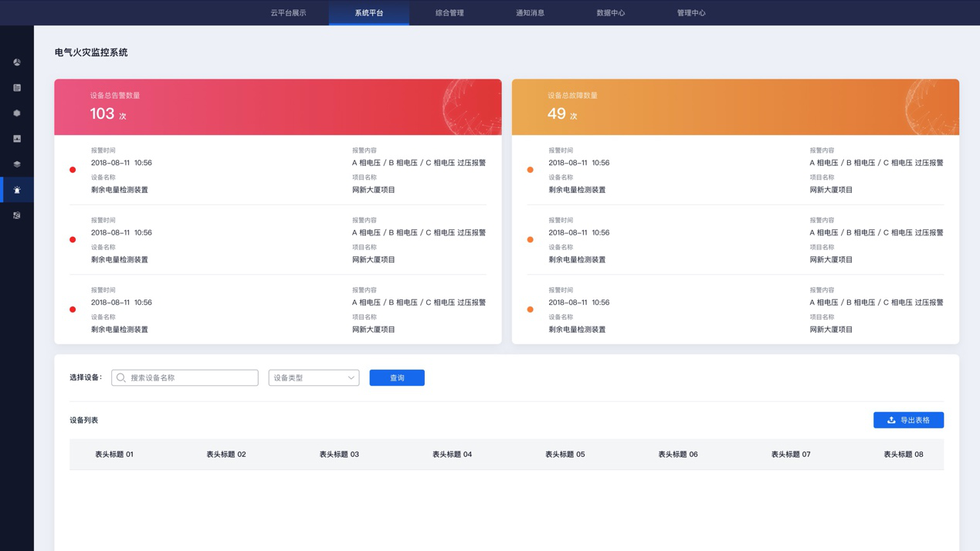The width and height of the screenshot is (980, 551).
Task: Click the stacked layers icon in sidebar
Action: click(17, 164)
